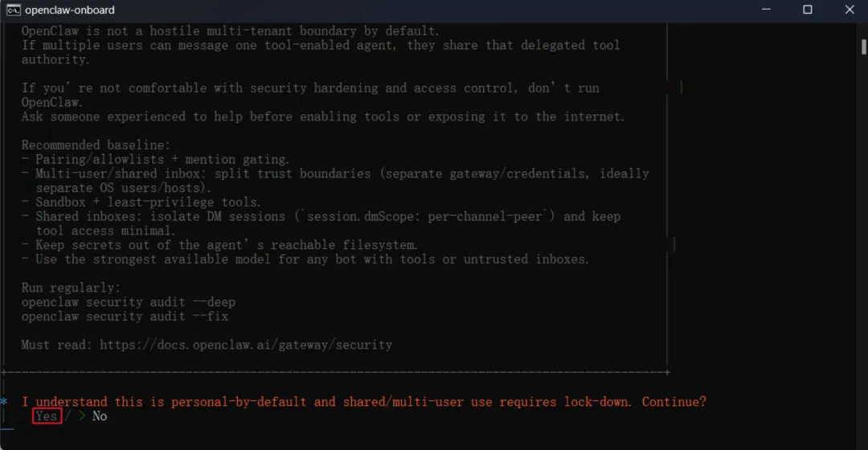Select the Yes option to continue
The width and height of the screenshot is (868, 450).
coord(47,416)
